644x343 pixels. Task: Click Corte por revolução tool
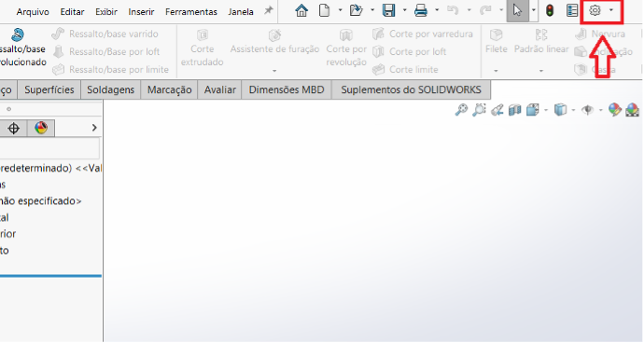(346, 48)
